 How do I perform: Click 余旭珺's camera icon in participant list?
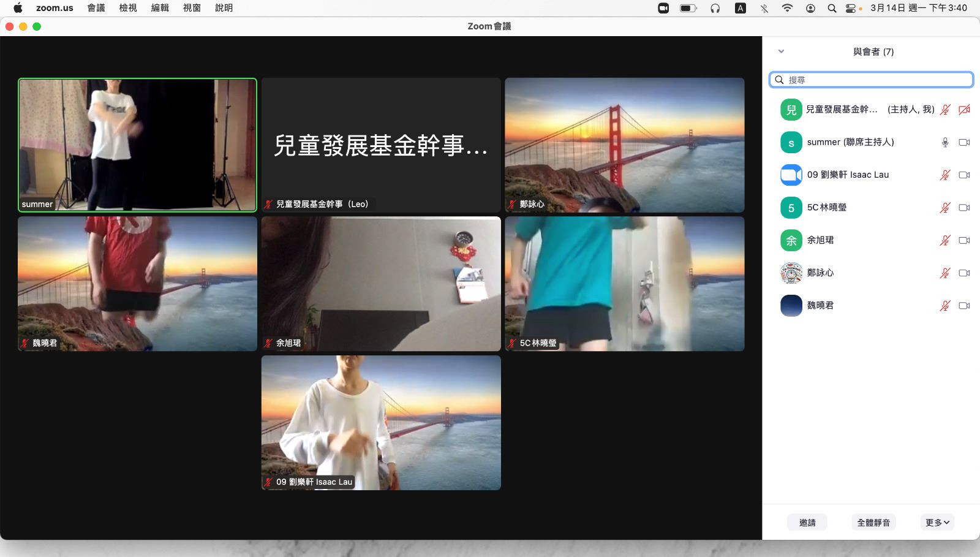pos(964,240)
